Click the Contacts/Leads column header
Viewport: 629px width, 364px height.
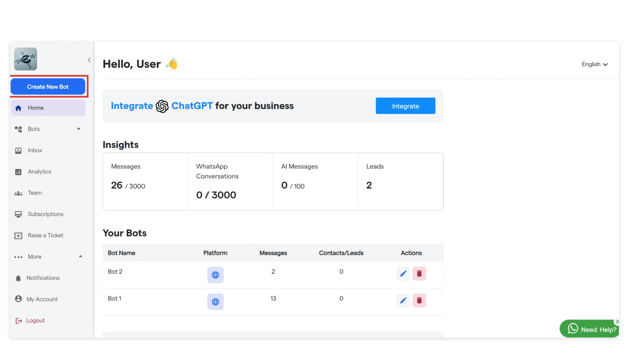341,253
